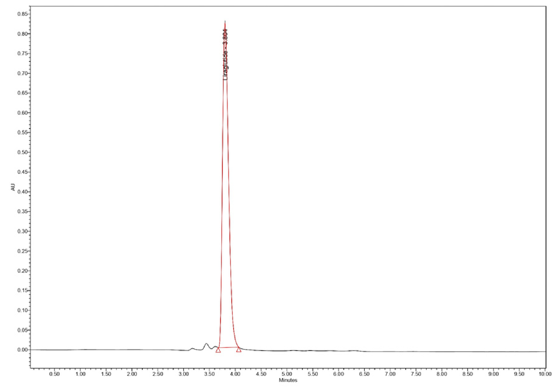
Task: Click the 7.50 minutes tick label
Action: pyautogui.click(x=416, y=374)
